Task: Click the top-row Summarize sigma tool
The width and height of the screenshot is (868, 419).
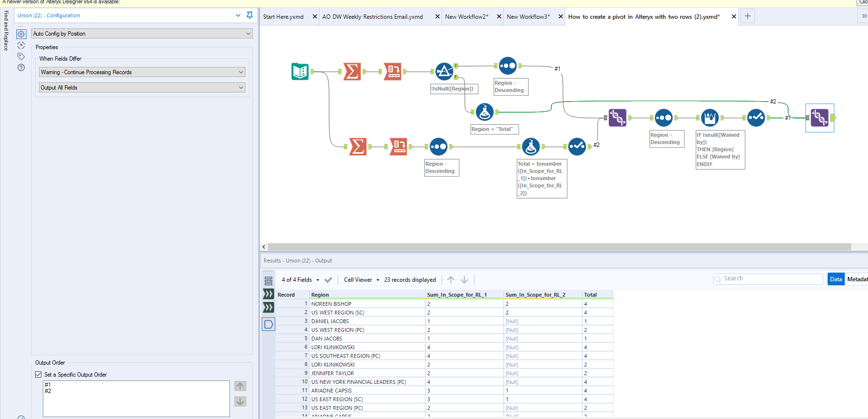Action: pyautogui.click(x=352, y=71)
